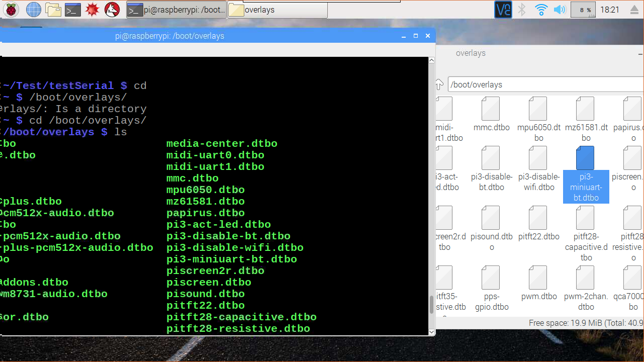Select the piscreen file icon
The height and width of the screenshot is (362, 644).
click(632, 158)
